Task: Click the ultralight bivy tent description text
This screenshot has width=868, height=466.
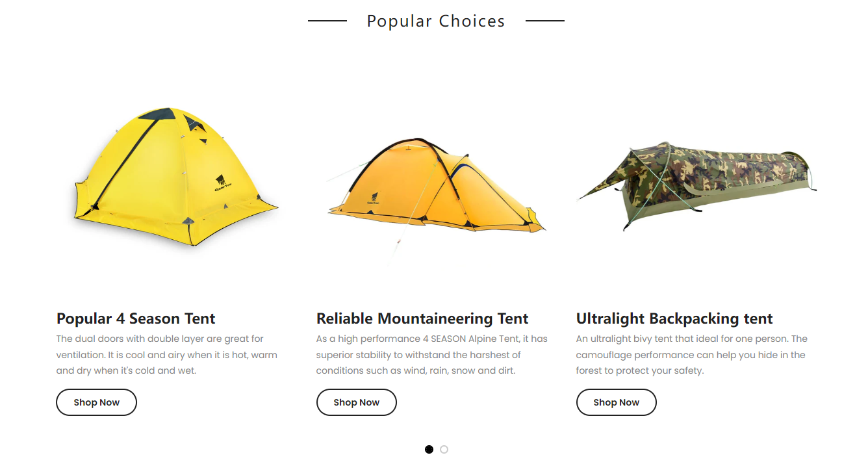Action: 690,355
